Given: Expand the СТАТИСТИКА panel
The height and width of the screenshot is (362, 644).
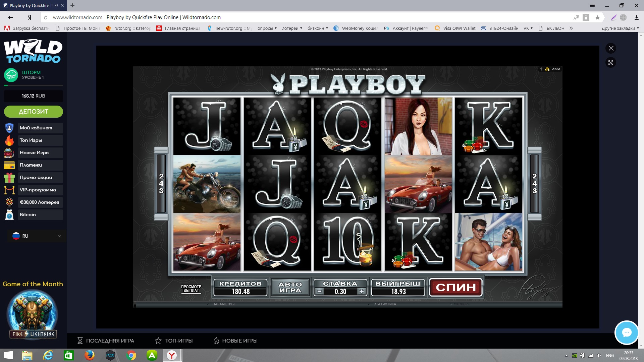Looking at the screenshot, I should [384, 304].
